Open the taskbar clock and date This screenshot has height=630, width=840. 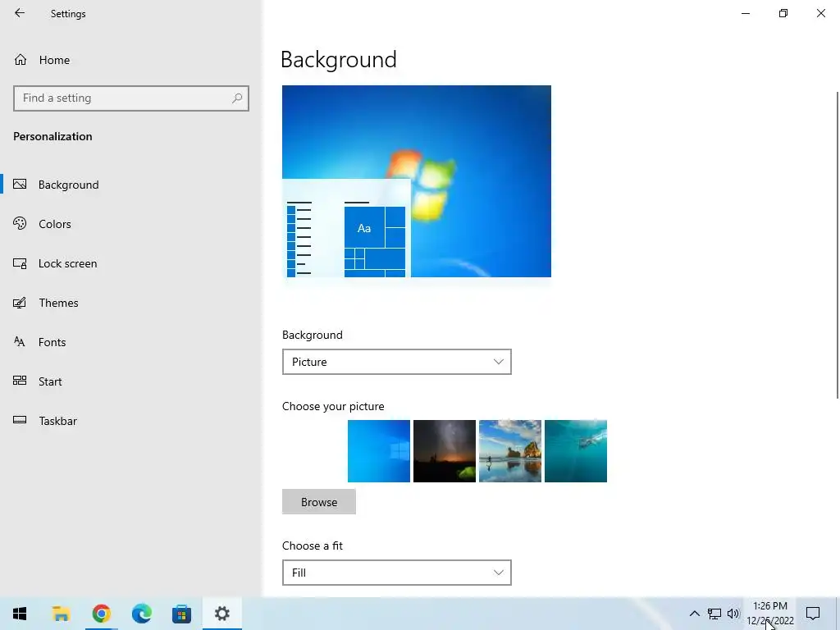[769, 614]
